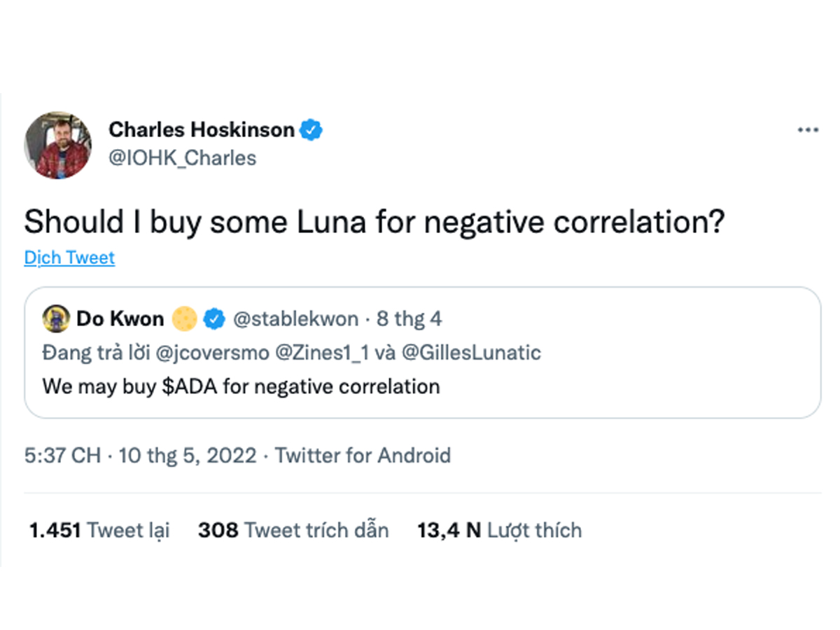Viewport: 840px width, 630px height.
Task: Open the Do Kwon name in quoted tweet
Action: tap(120, 320)
